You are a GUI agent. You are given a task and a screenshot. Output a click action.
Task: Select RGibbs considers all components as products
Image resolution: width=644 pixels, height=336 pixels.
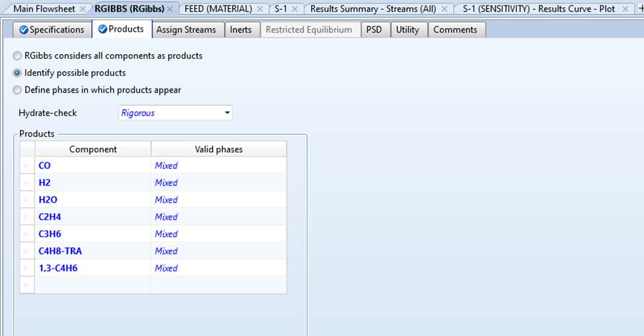17,56
